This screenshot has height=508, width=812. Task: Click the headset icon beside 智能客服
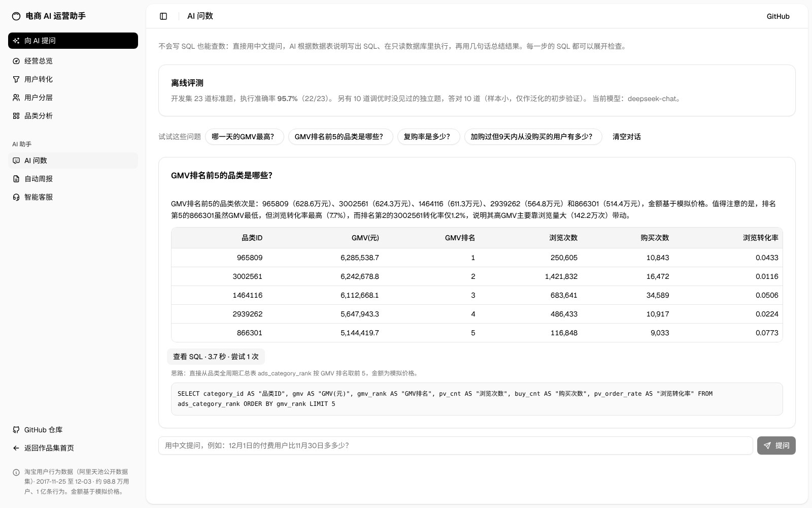[x=16, y=197]
